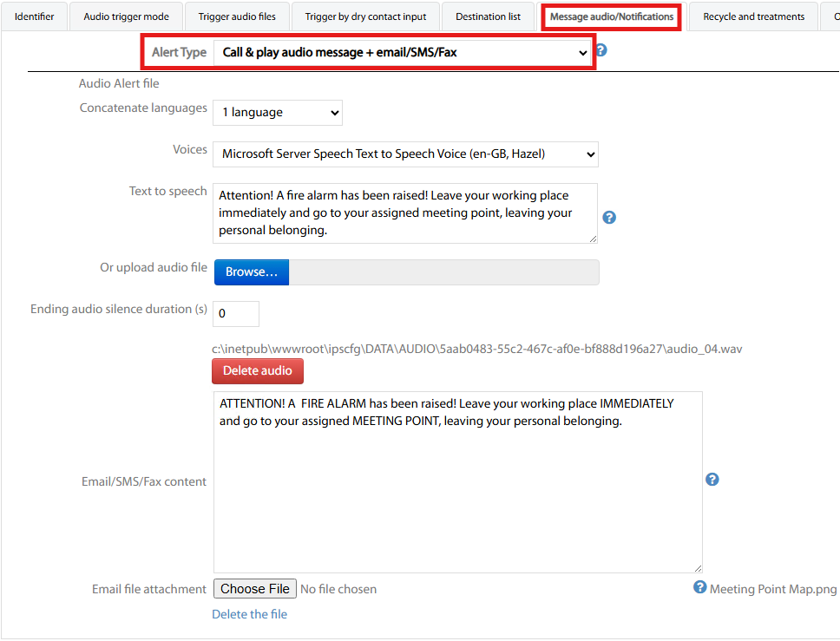Open the Voices selection dropdown
840x641 pixels.
coord(405,154)
